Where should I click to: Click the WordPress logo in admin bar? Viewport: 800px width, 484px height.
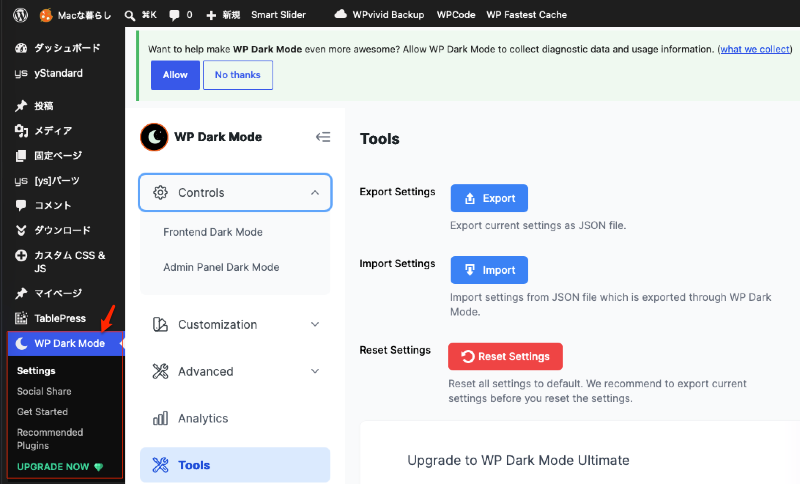[20, 15]
